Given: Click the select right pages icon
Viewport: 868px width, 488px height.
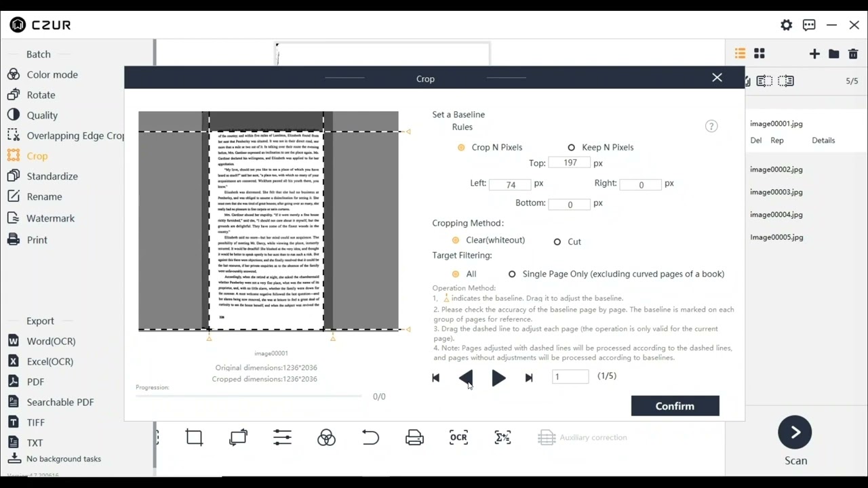Looking at the screenshot, I should coord(786,81).
